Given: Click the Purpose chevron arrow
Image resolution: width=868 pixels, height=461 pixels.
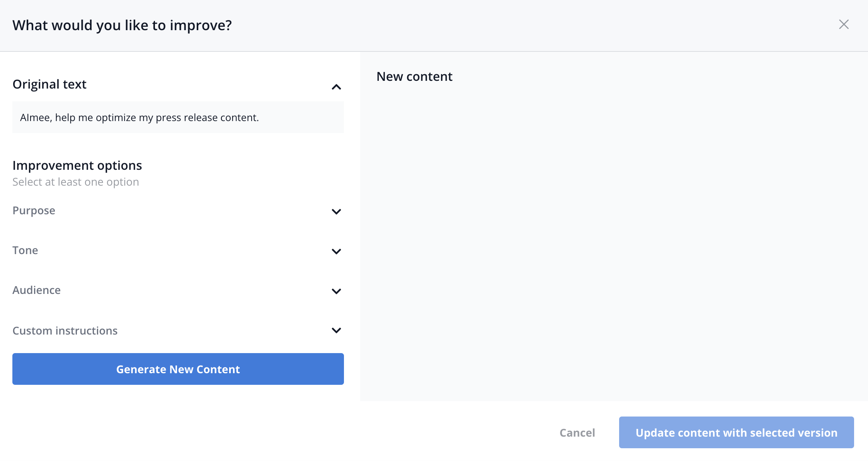Looking at the screenshot, I should [x=336, y=212].
